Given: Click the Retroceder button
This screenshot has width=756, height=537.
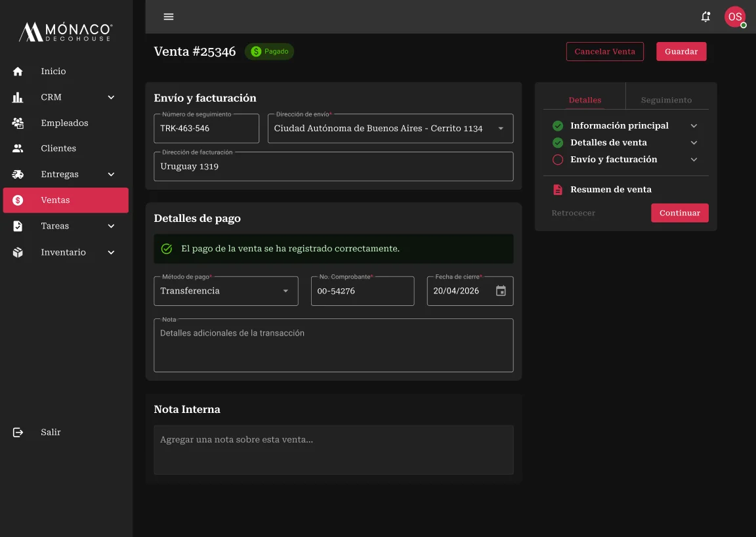Looking at the screenshot, I should tap(574, 213).
